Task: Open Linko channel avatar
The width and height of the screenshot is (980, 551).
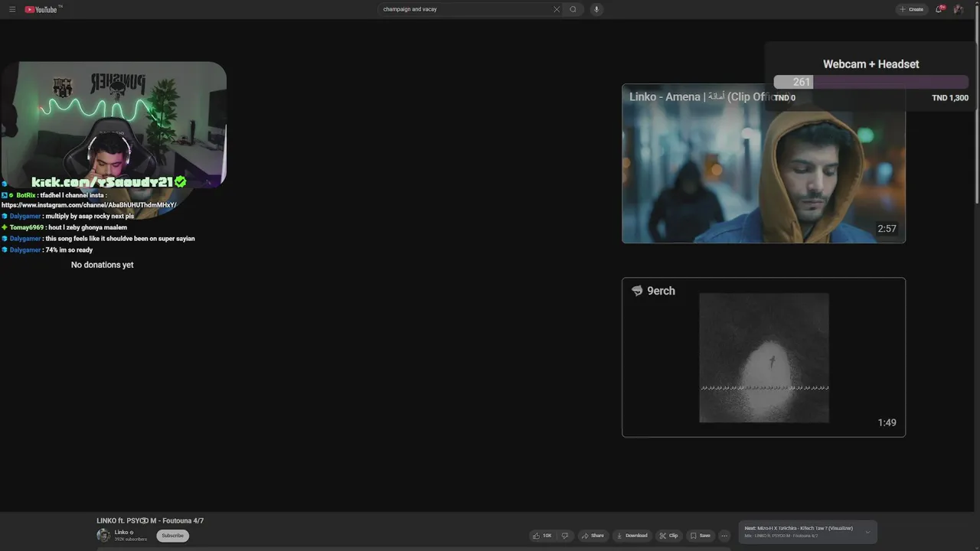Action: [103, 535]
